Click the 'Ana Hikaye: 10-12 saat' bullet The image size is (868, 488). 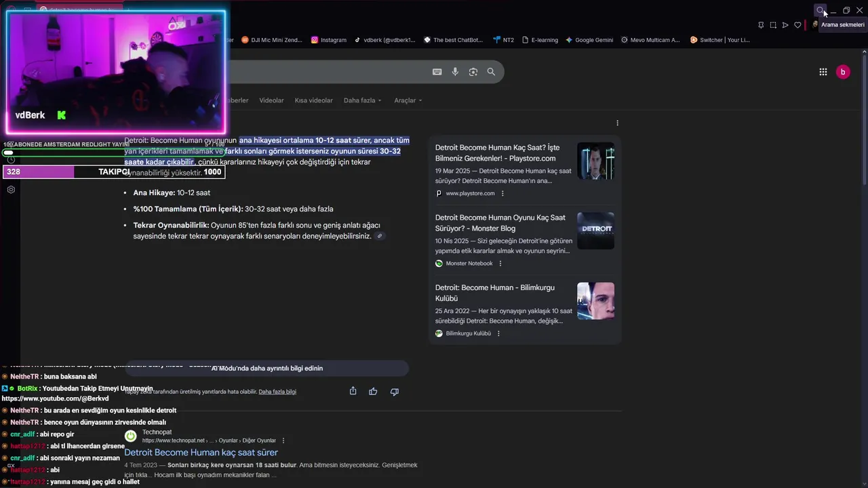172,193
